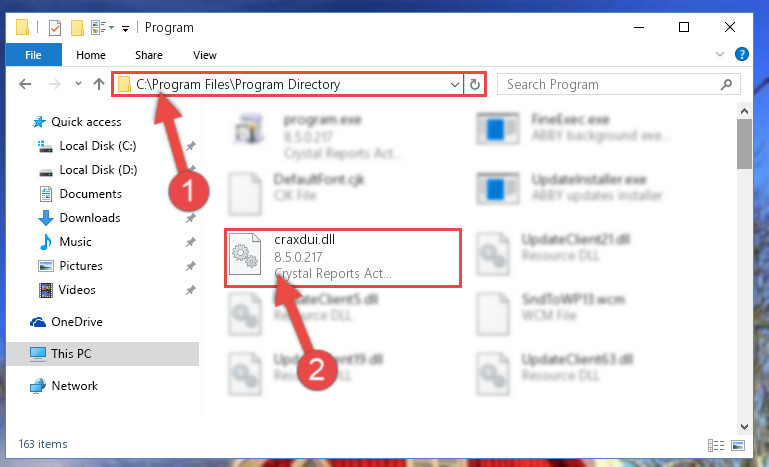Open the help question mark icon
This screenshot has width=769, height=467.
(x=742, y=54)
